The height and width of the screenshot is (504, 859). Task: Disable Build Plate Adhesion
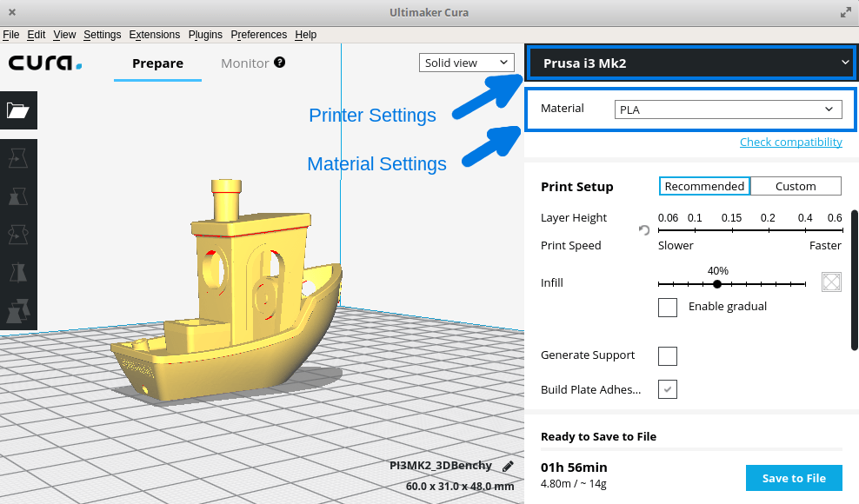coord(668,389)
